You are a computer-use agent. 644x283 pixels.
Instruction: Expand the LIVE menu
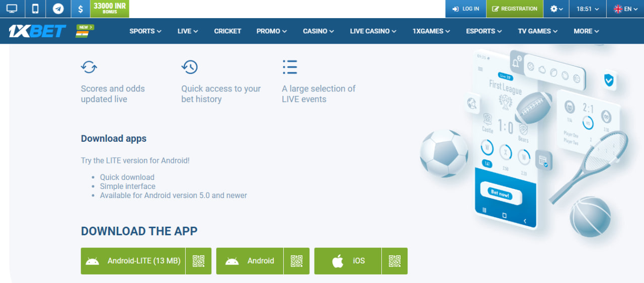[x=188, y=31]
